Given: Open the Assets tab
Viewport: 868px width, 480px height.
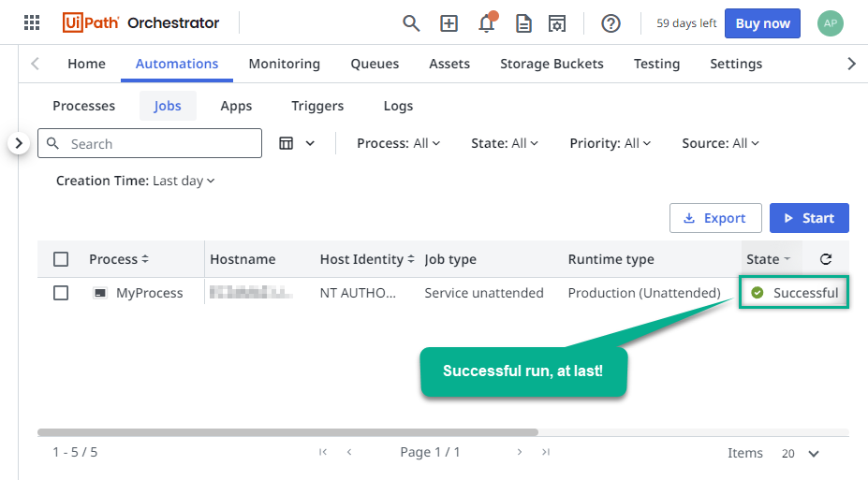Looking at the screenshot, I should coord(449,64).
